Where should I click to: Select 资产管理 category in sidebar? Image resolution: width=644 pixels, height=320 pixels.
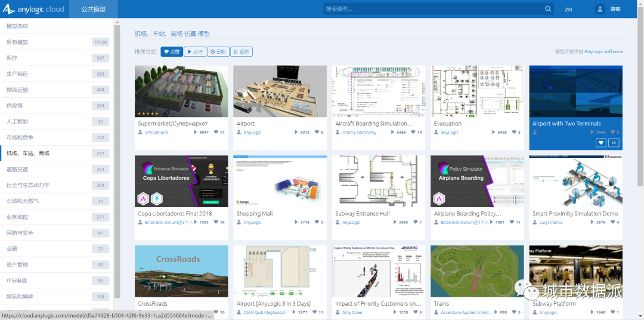[57, 265]
